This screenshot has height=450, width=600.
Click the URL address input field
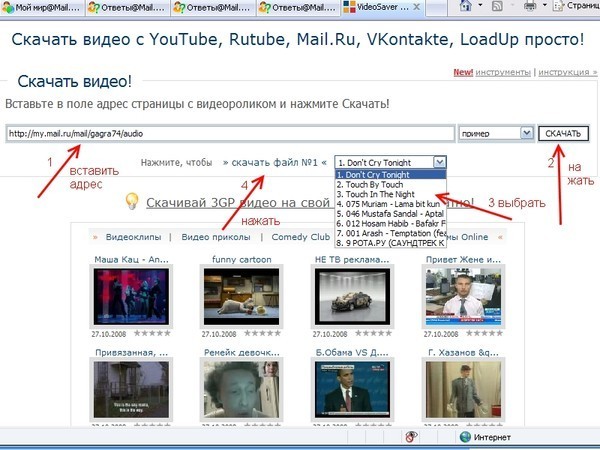[230, 134]
